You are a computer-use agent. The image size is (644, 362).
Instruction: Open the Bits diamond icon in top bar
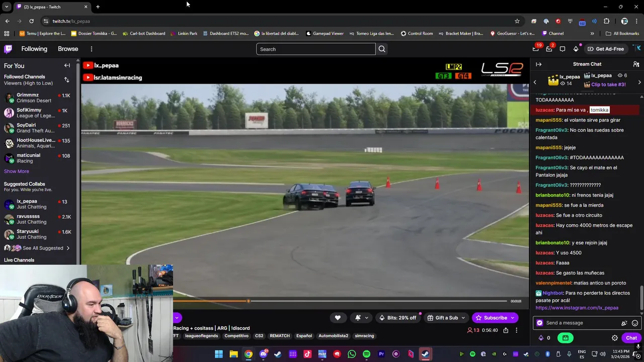tap(576, 49)
